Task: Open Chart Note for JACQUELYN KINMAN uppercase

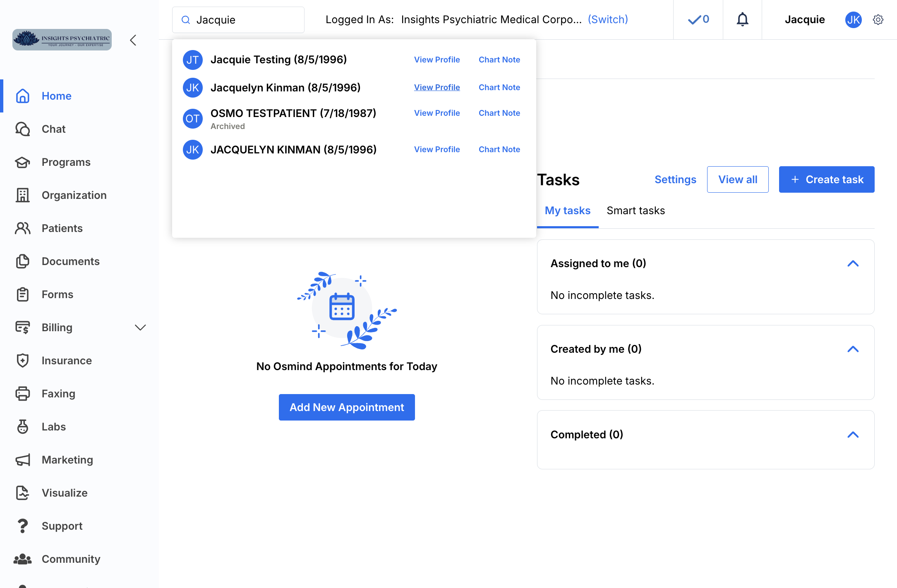Action: 499,149
